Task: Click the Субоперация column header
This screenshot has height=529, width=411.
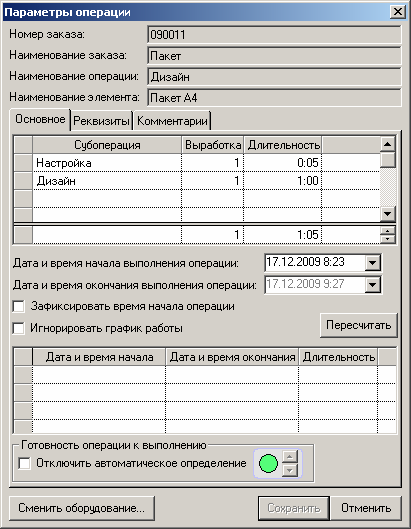Action: (107, 145)
